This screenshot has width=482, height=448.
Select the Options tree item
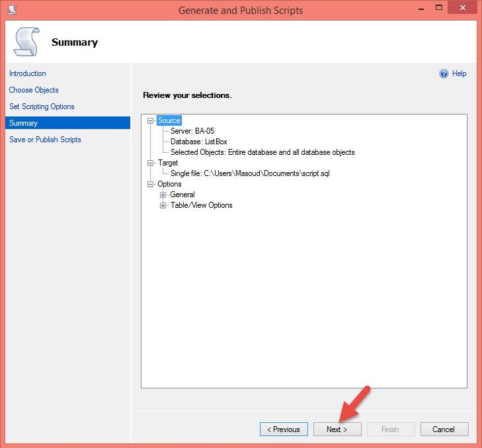(169, 184)
